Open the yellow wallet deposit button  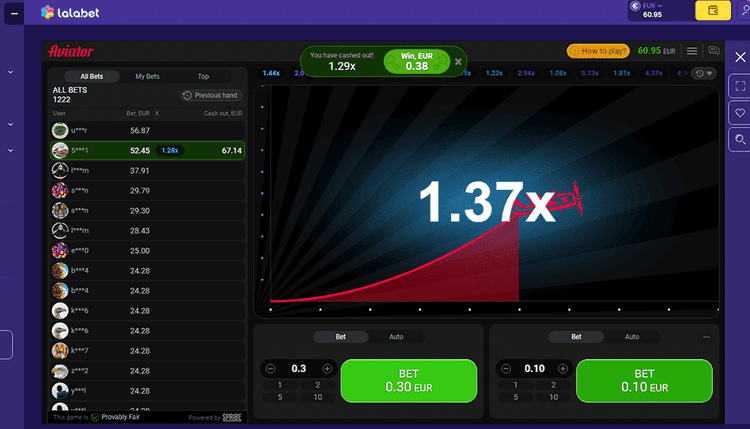click(x=713, y=10)
